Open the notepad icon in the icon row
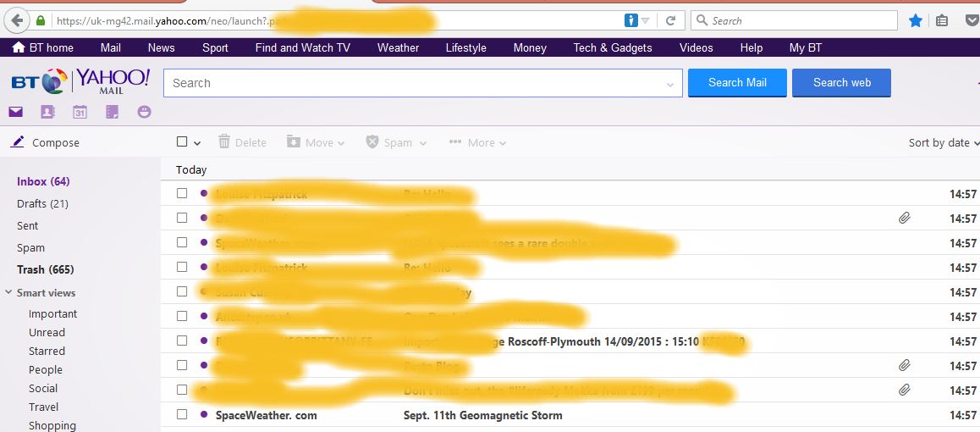This screenshot has height=432, width=980. point(112,112)
